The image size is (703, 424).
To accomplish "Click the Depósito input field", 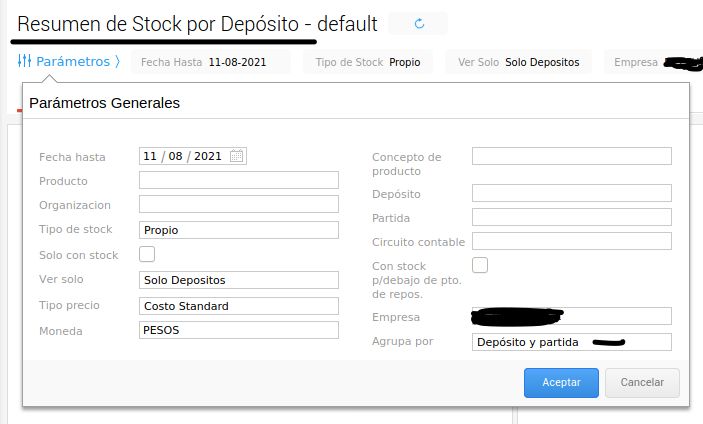I will tap(571, 193).
